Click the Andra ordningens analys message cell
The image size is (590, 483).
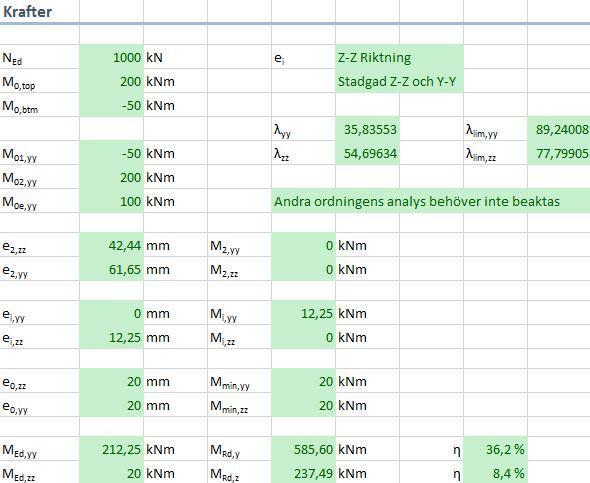tap(431, 201)
